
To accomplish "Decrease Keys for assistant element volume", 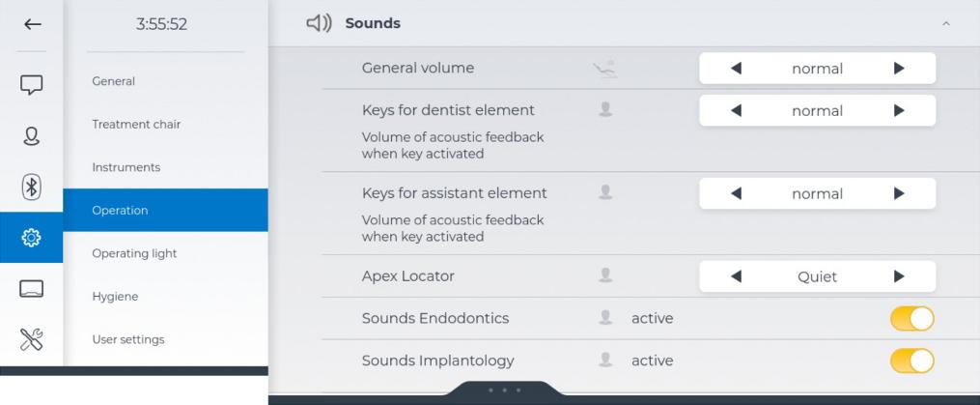I will coord(736,193).
